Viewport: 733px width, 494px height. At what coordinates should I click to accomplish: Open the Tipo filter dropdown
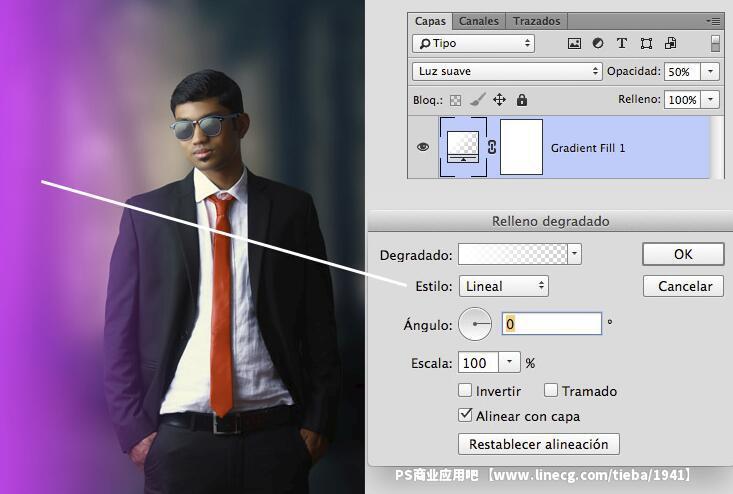[x=474, y=43]
